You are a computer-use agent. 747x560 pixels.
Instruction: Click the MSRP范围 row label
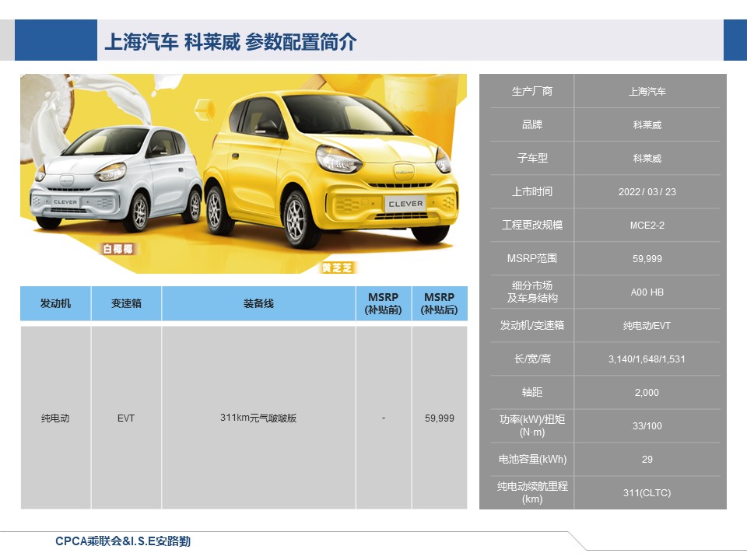click(x=532, y=258)
